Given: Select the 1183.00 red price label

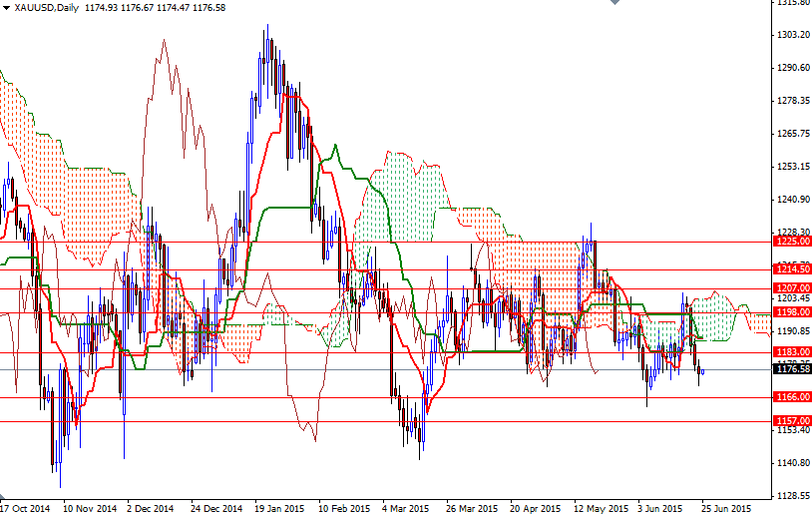Looking at the screenshot, I should click(x=790, y=351).
